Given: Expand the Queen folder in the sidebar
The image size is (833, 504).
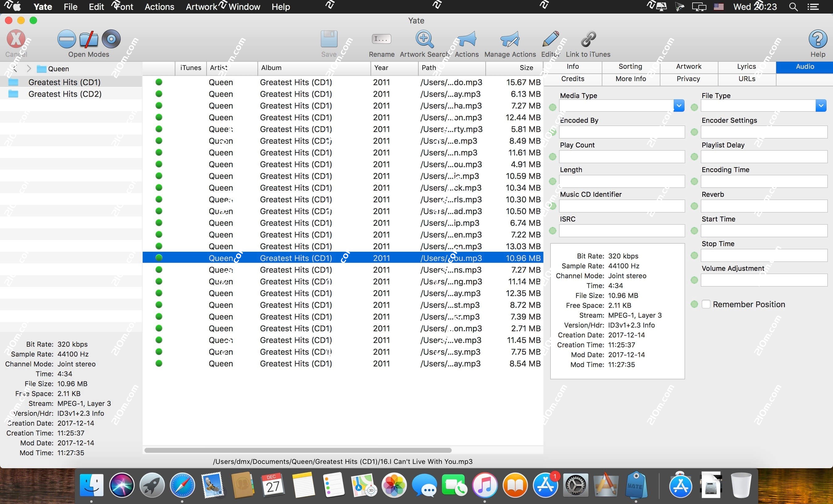Looking at the screenshot, I should pos(29,68).
